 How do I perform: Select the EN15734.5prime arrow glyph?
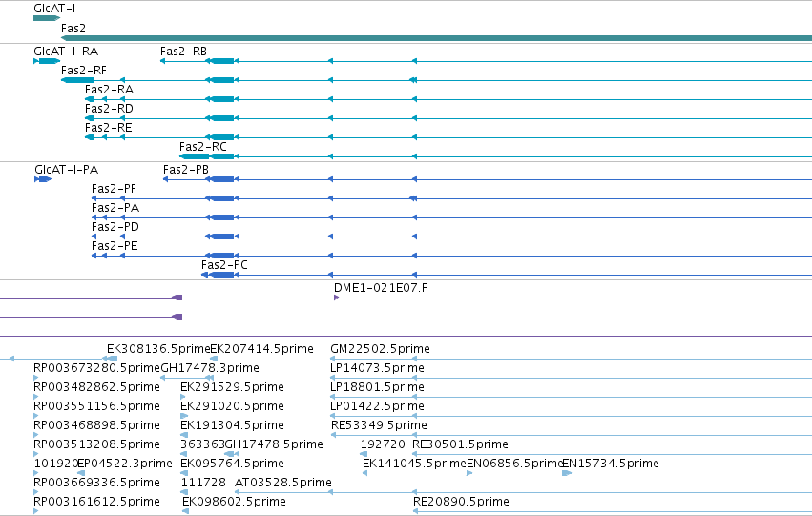[567, 473]
